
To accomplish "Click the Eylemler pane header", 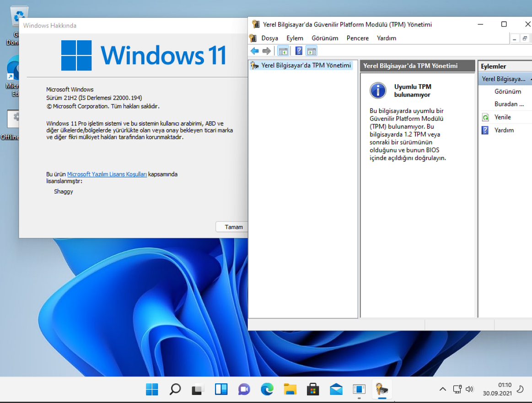I will [505, 66].
